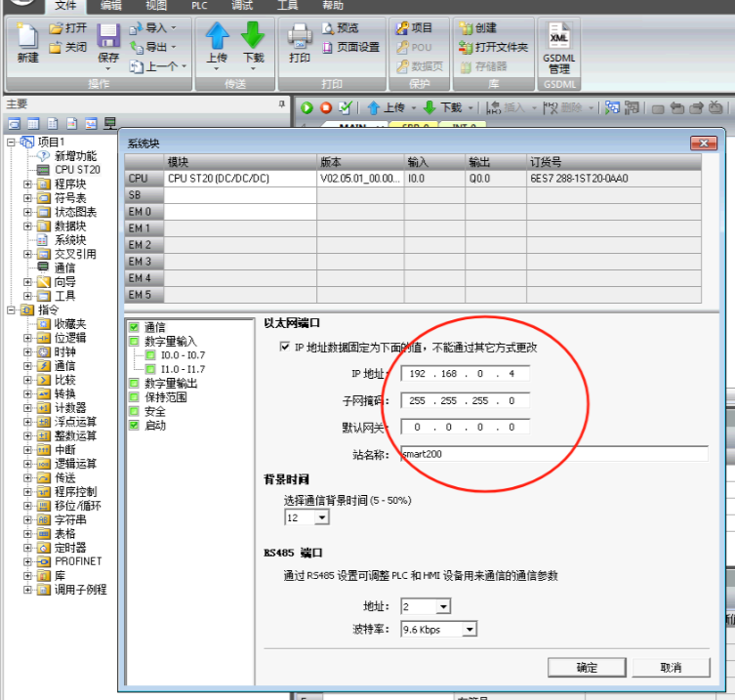Open 视图 ribbon tab

[x=156, y=6]
